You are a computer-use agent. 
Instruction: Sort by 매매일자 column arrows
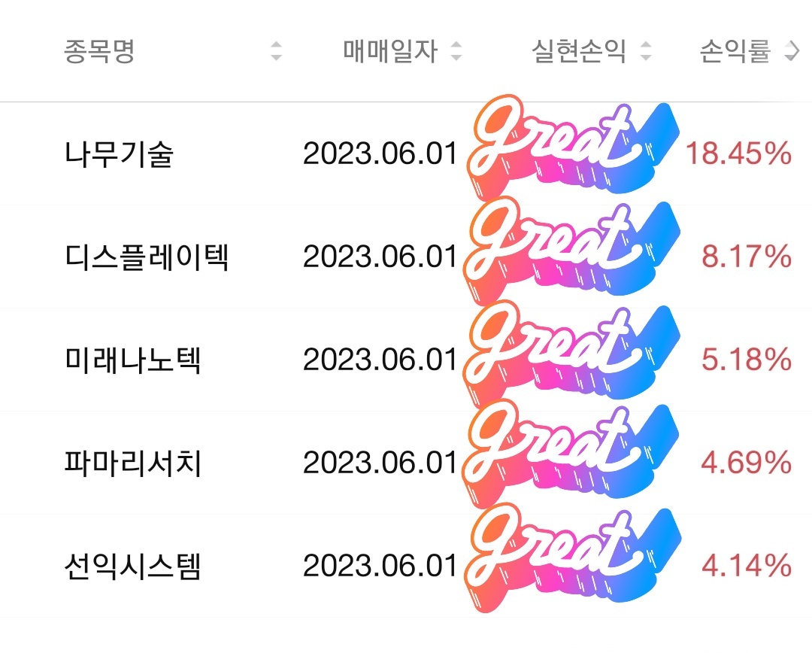pos(456,51)
